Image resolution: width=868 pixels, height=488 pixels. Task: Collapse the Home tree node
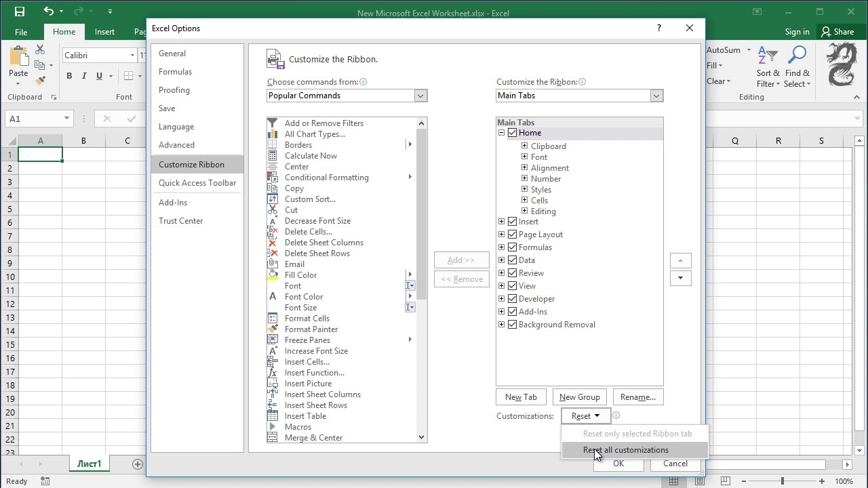point(501,133)
